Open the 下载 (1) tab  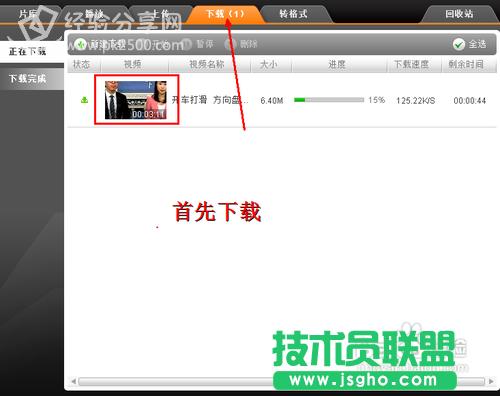click(226, 14)
